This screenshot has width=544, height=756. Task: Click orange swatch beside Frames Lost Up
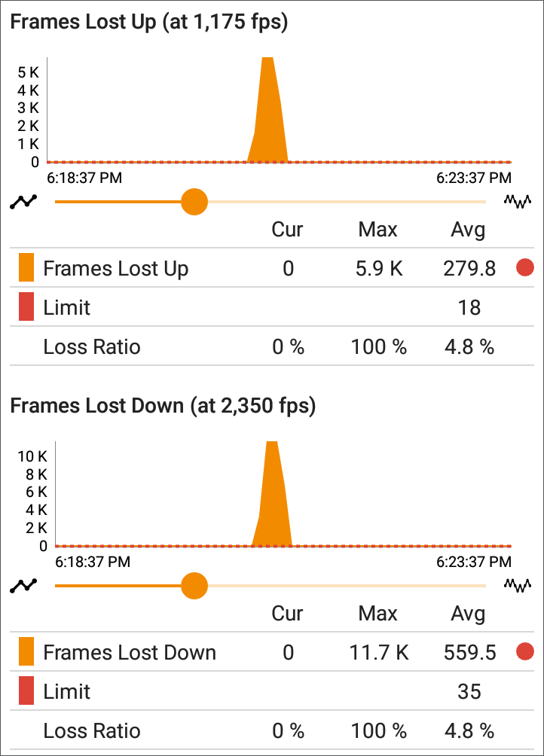[x=26, y=267]
